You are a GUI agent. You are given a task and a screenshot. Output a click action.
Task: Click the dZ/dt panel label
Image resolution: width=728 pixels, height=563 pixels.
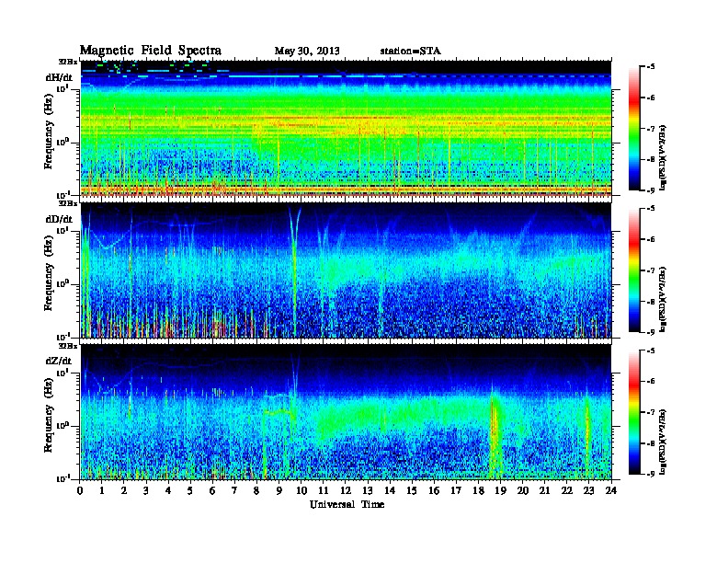click(59, 361)
